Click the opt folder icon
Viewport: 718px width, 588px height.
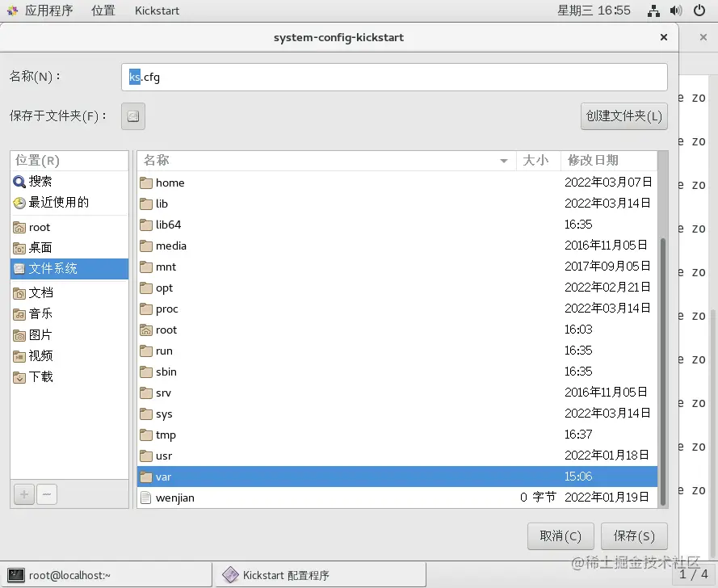click(x=146, y=288)
